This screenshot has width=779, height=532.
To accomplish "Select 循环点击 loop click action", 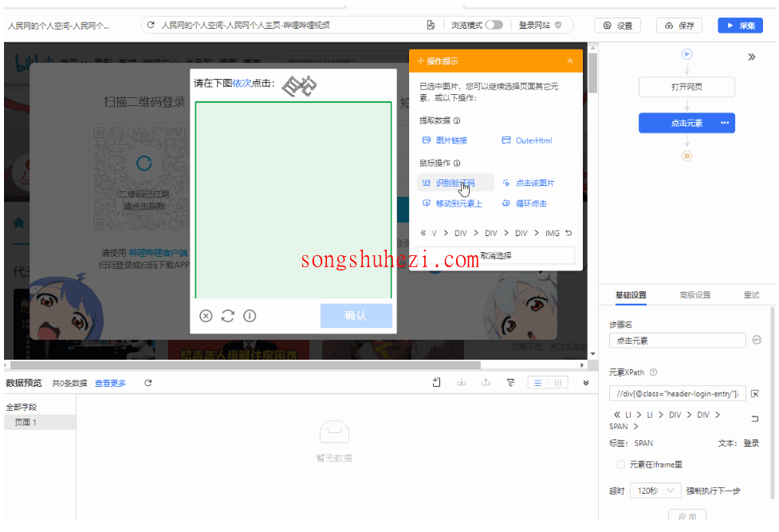I will coord(524,203).
